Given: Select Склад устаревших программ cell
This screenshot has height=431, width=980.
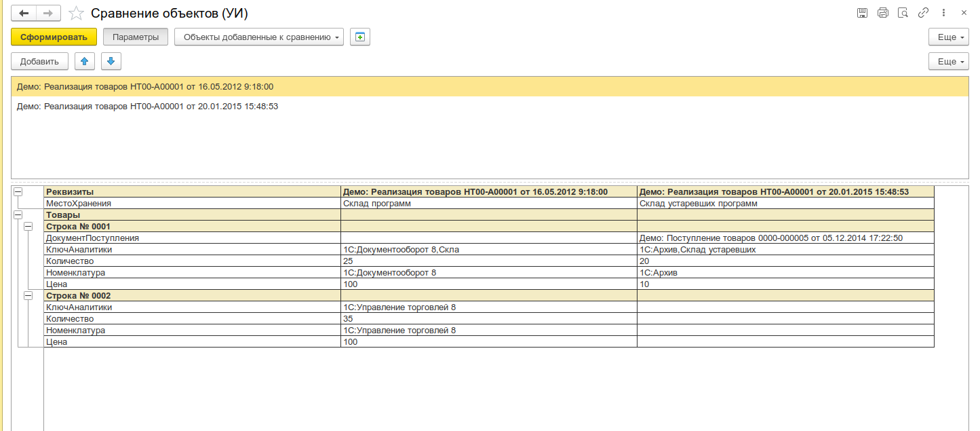Looking at the screenshot, I should (786, 203).
